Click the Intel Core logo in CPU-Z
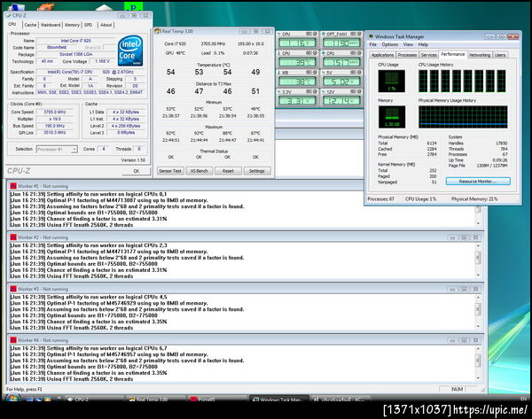 (x=130, y=50)
